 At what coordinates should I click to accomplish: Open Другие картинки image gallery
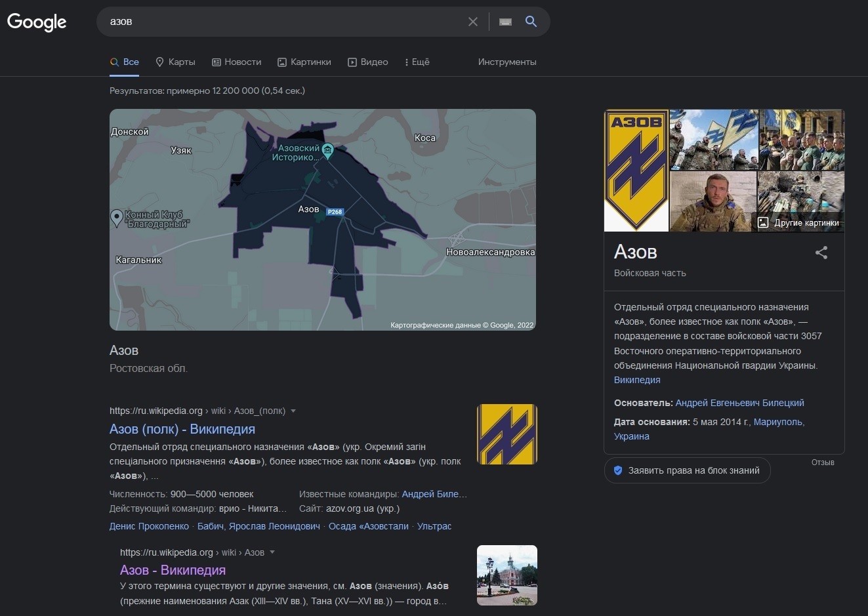799,222
